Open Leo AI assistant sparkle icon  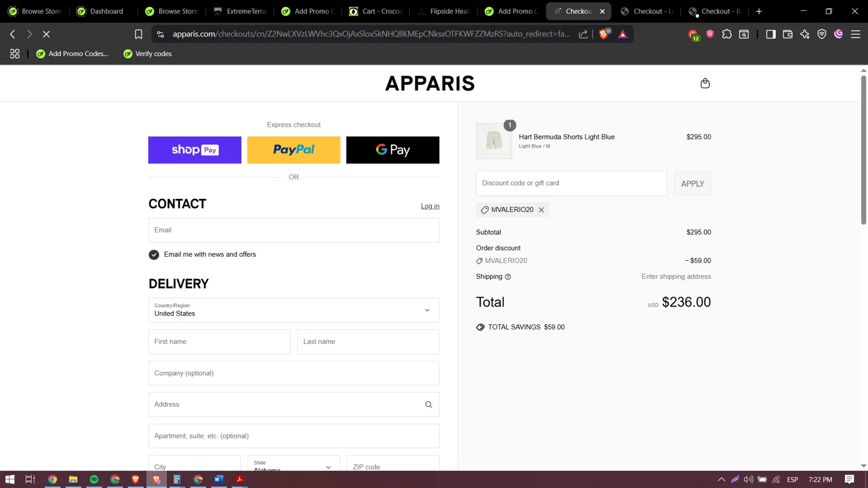[804, 34]
